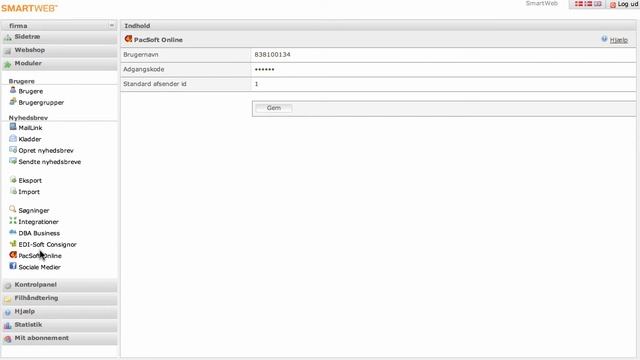Click the DBA Business icon
Image resolution: width=640 pixels, height=360 pixels.
point(13,232)
